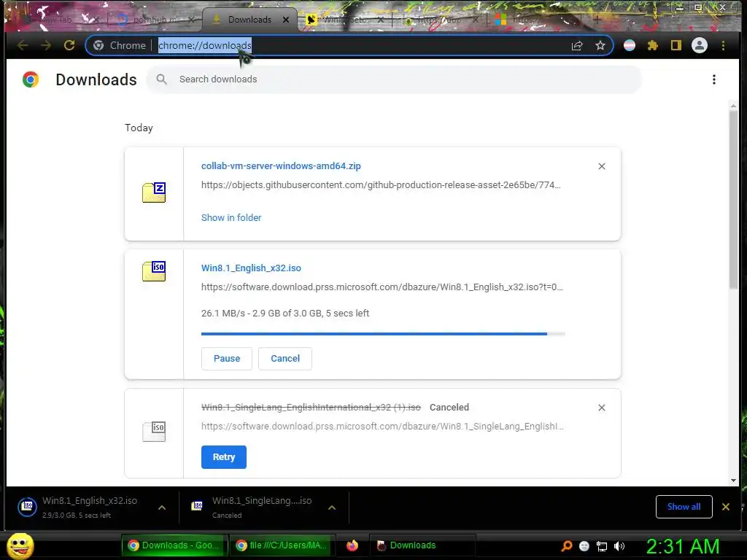Toggle the browser side panel icon
Image resolution: width=747 pixels, height=560 pixels.
pos(676,45)
